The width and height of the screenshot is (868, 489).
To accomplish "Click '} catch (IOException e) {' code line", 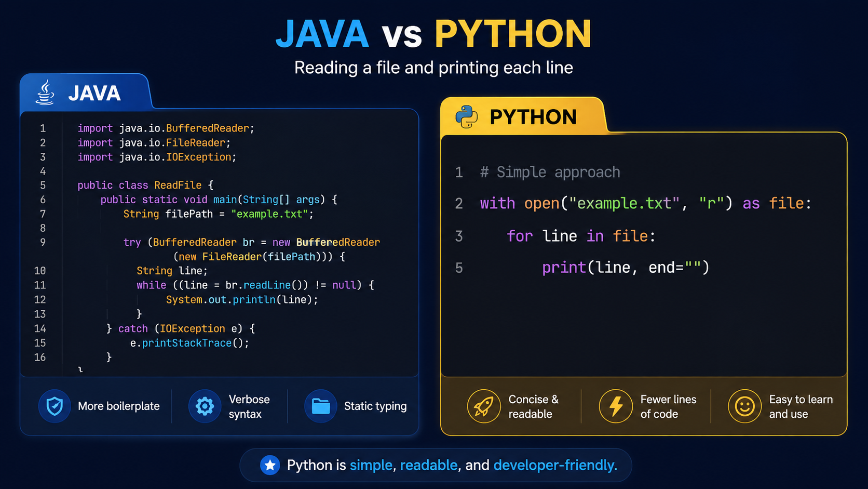I will pos(181,329).
